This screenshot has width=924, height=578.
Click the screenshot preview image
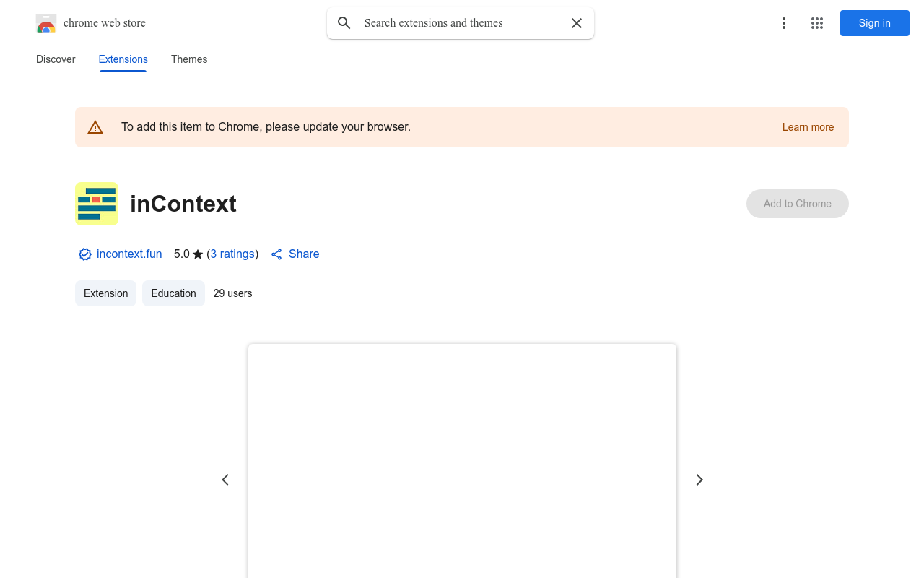[x=462, y=461]
